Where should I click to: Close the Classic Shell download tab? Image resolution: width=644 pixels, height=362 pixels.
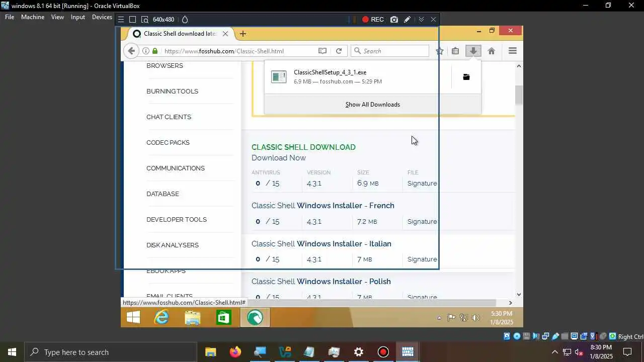[225, 34]
